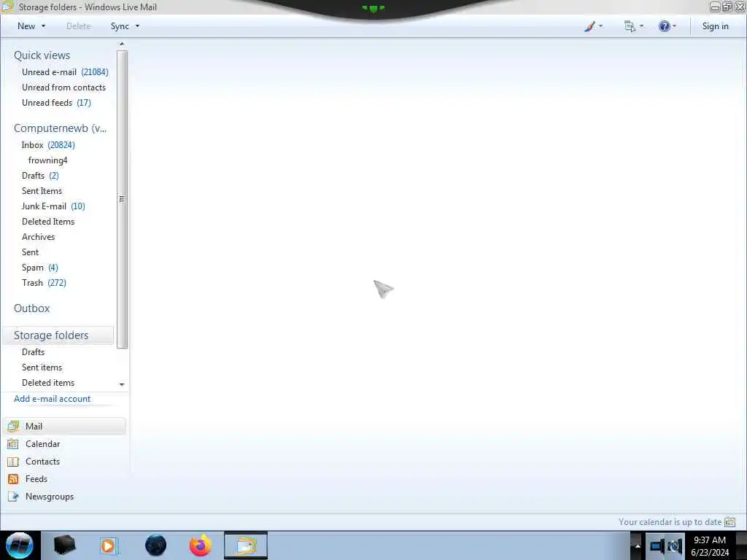Open Unread e-mail quick view
Screen dimensions: 747x560
(x=65, y=72)
